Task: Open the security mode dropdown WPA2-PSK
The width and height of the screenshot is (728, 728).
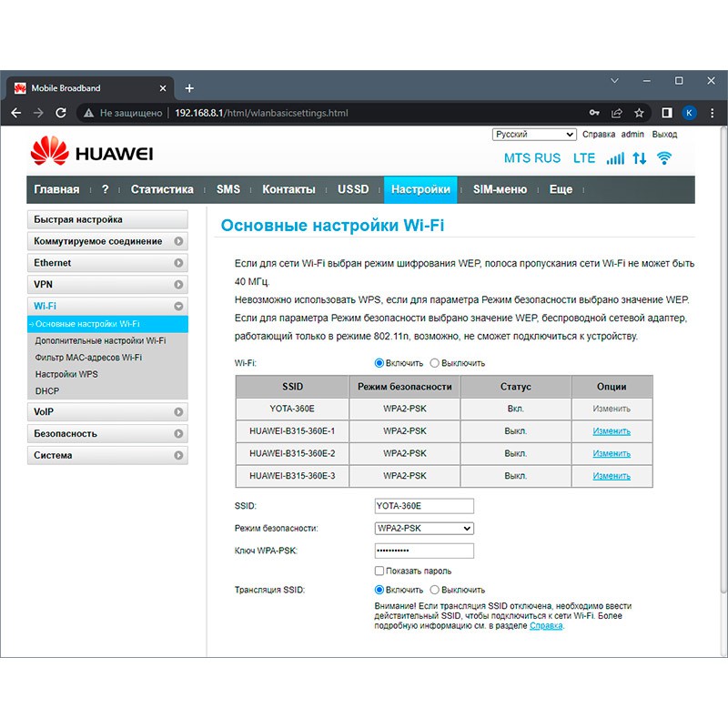Action: point(424,528)
